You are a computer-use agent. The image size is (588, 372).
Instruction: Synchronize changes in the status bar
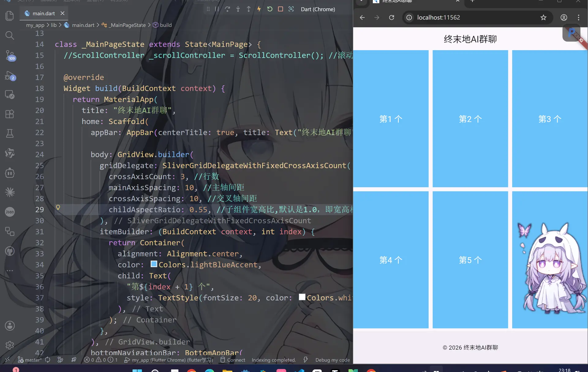47,360
